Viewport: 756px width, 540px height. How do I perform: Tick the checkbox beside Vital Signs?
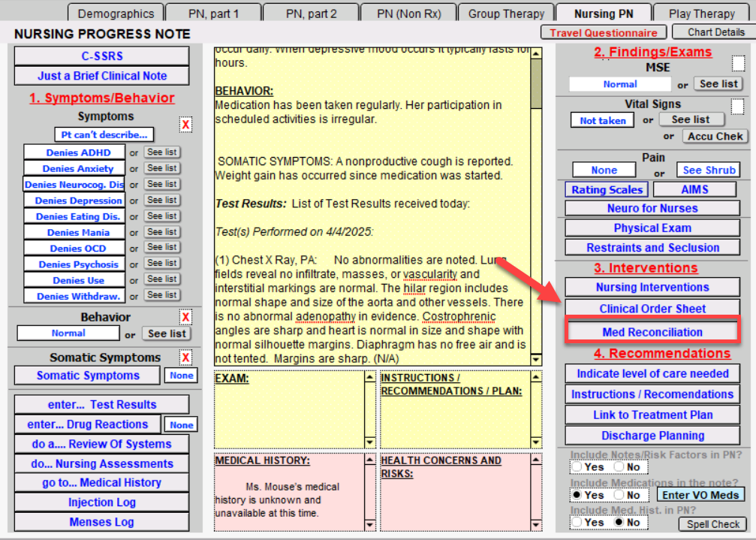738,107
